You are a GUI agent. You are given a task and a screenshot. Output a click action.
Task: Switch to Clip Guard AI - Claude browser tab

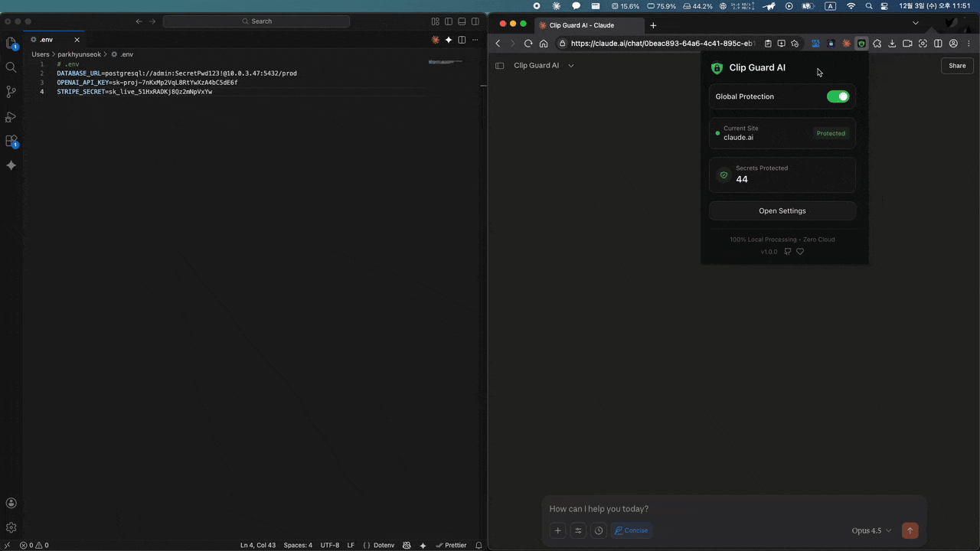click(582, 25)
